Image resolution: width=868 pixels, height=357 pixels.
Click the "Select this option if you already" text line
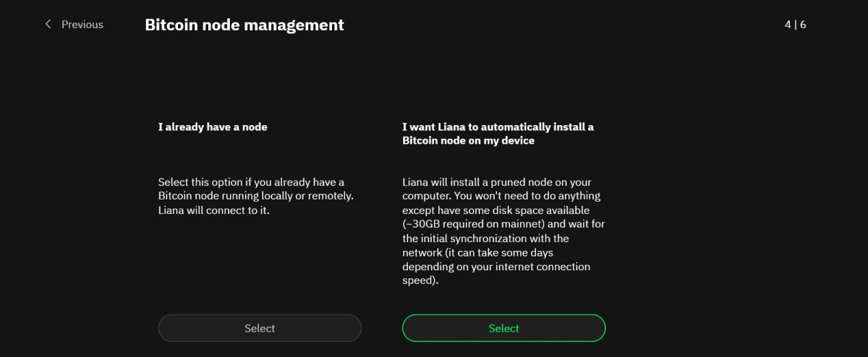(x=251, y=182)
